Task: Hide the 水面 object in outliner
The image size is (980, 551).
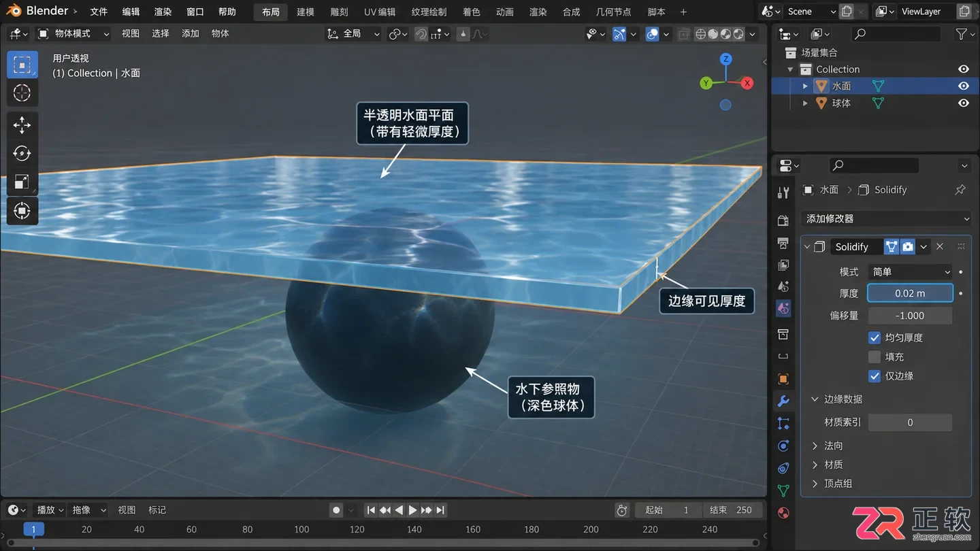Action: coord(964,86)
